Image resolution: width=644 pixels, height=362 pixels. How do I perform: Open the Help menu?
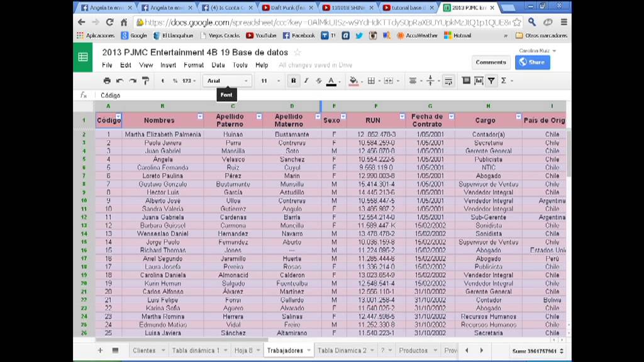(x=262, y=65)
